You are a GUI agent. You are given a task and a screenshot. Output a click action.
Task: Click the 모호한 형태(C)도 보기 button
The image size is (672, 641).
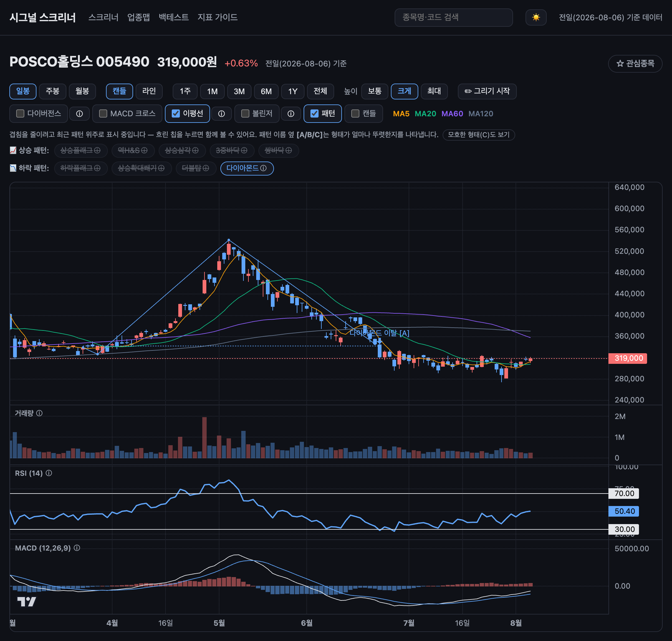pyautogui.click(x=479, y=135)
